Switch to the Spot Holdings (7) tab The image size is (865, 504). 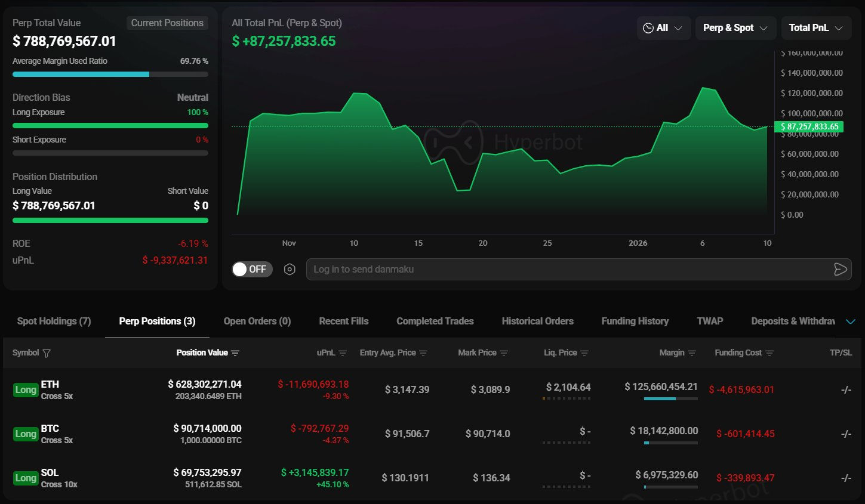54,321
